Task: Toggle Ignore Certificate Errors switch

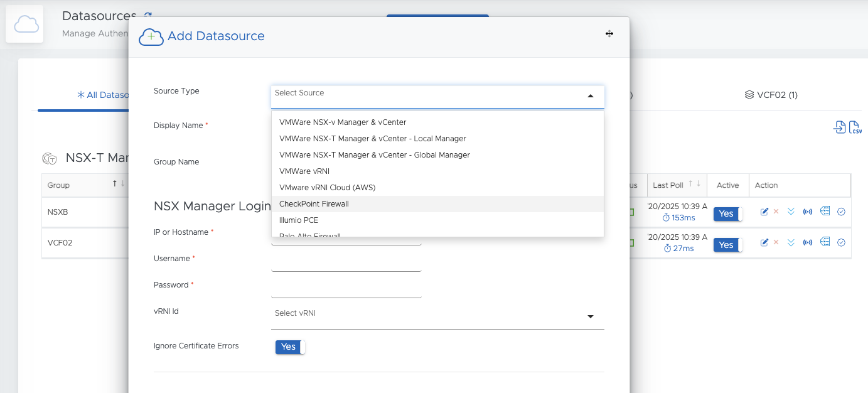Action: [290, 347]
